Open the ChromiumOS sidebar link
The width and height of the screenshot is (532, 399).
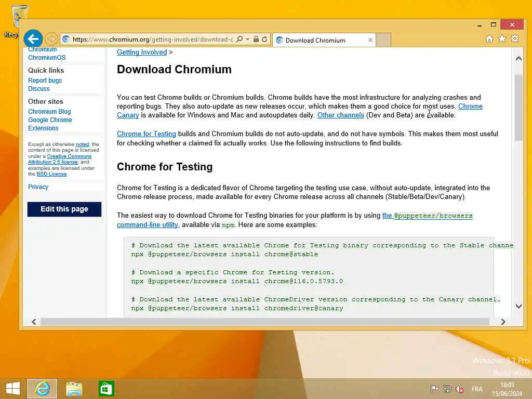point(47,58)
